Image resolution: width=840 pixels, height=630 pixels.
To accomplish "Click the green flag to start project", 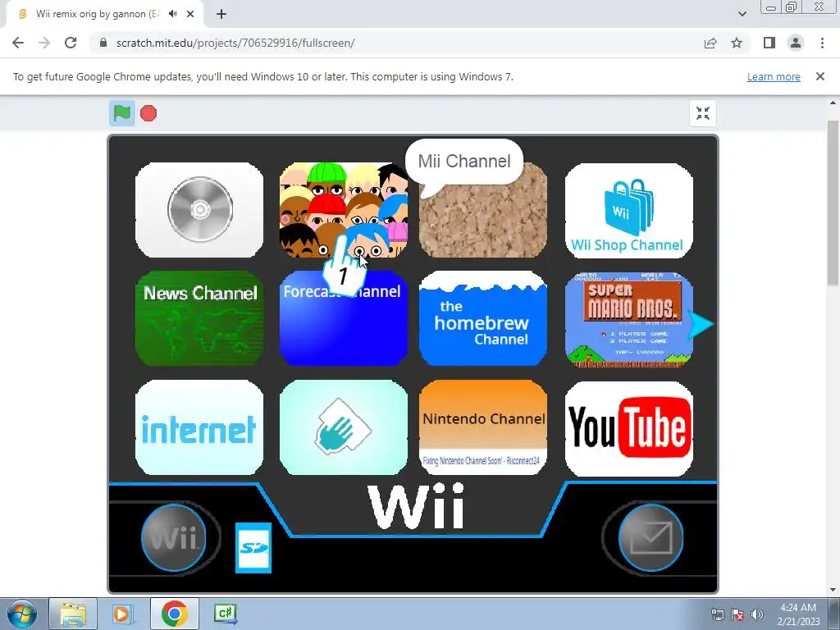I will (x=122, y=113).
